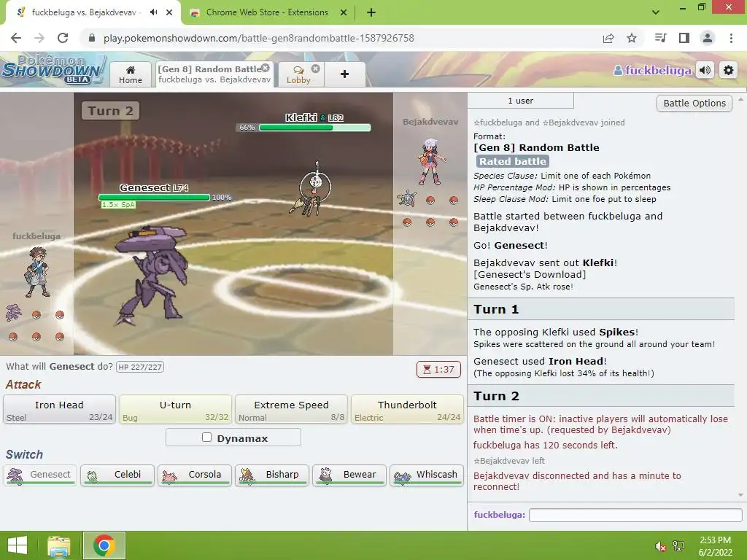Open the Home tab
This screenshot has height=560, width=747.
click(x=131, y=74)
